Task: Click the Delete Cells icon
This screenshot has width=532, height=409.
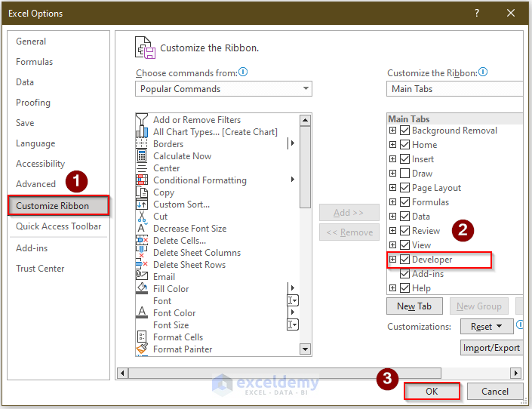Action: 141,240
